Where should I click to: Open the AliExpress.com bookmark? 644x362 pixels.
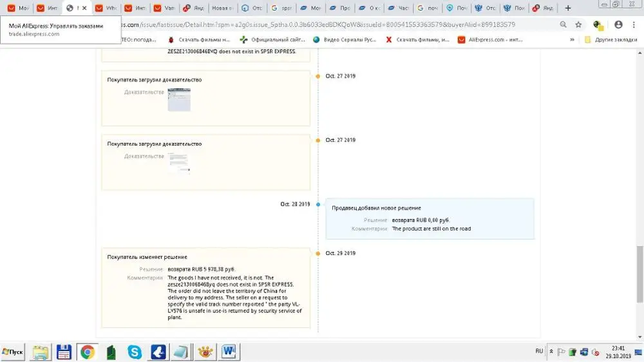[x=490, y=40]
